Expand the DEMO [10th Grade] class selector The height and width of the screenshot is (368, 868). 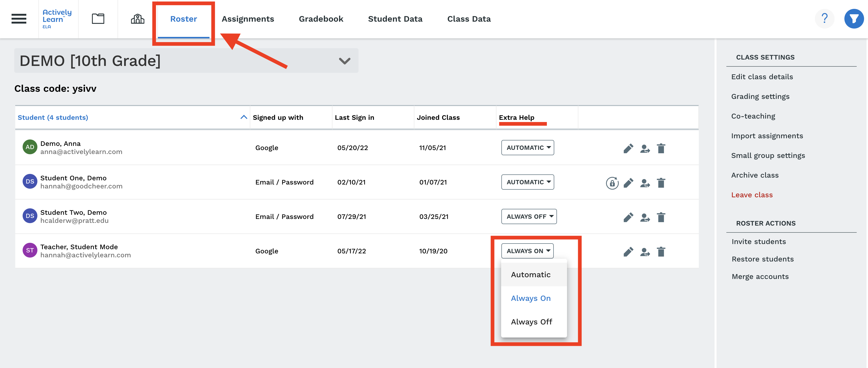point(186,61)
